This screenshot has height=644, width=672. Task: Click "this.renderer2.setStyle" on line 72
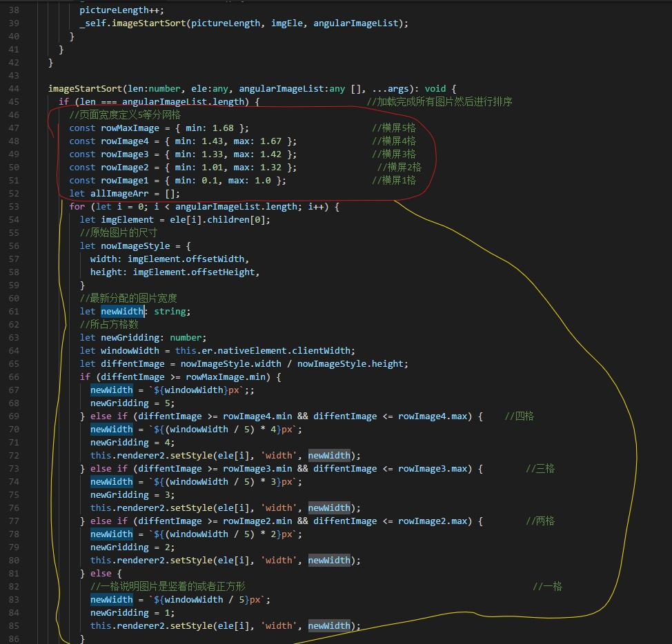point(151,456)
